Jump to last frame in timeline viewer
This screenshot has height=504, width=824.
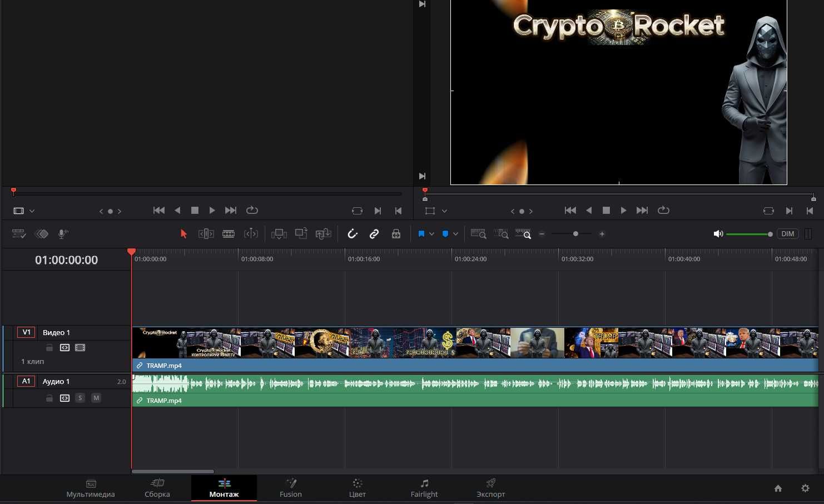pos(642,211)
